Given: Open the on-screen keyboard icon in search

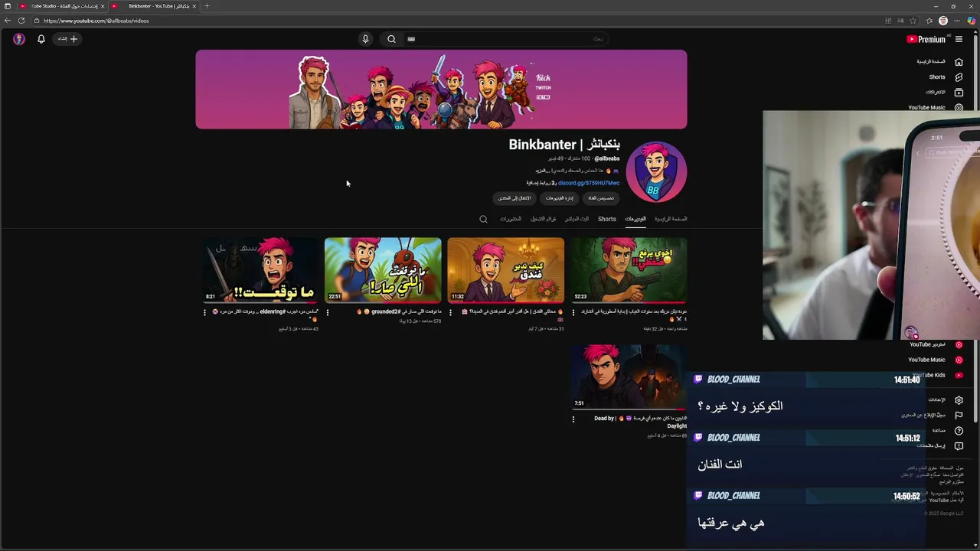Looking at the screenshot, I should tap(411, 39).
